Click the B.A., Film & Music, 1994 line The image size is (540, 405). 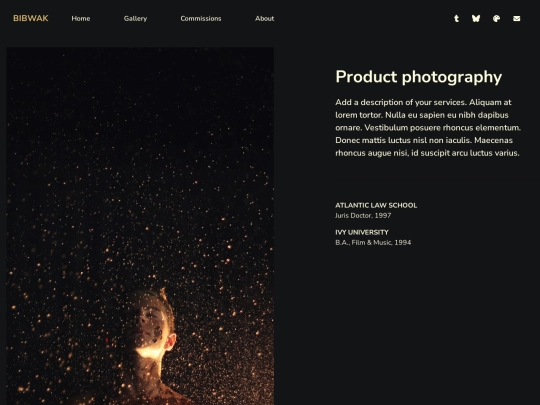tap(373, 242)
